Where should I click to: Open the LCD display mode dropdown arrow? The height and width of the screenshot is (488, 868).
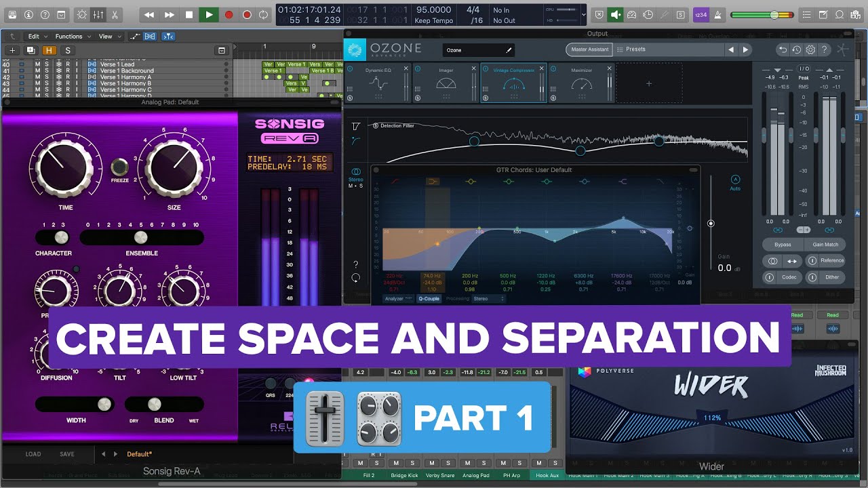click(584, 14)
